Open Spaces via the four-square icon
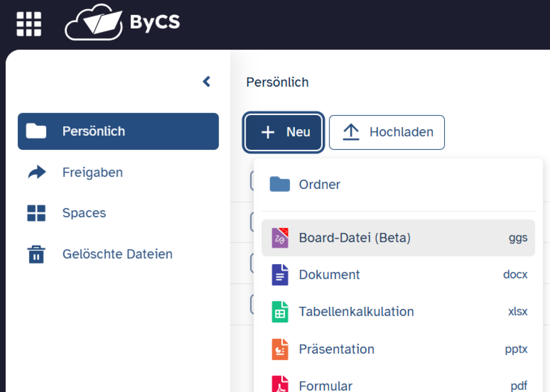 click(36, 213)
